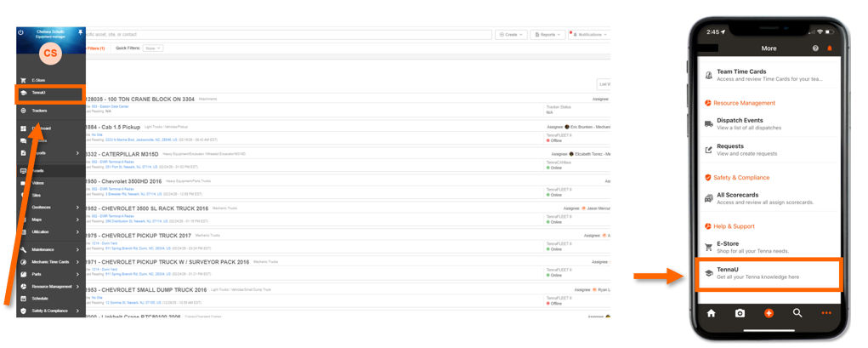Tap All Scorecards on phone
Screen dimensions: 868x348
pyautogui.click(x=769, y=198)
